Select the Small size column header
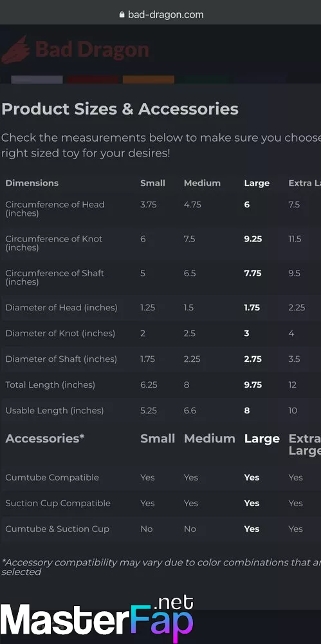This screenshot has height=644, width=321. coord(152,183)
